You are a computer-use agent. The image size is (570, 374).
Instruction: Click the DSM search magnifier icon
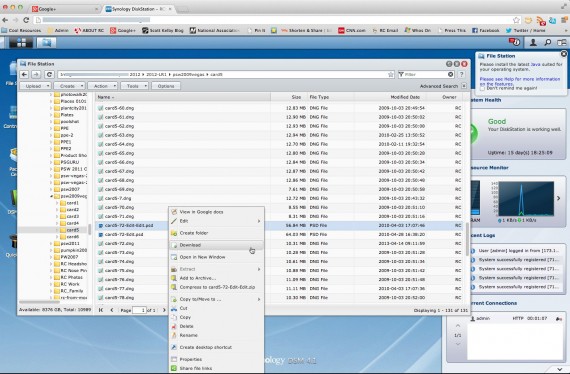(x=547, y=43)
